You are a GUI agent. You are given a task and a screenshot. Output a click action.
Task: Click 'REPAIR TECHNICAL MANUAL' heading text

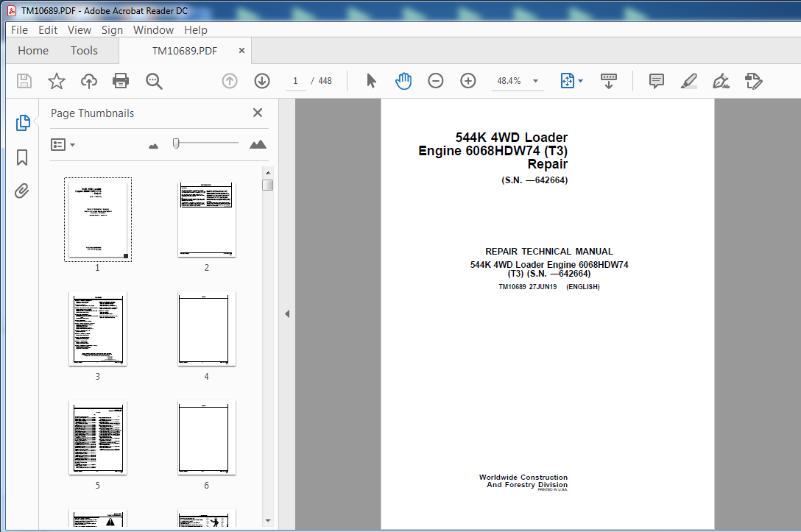pos(548,251)
